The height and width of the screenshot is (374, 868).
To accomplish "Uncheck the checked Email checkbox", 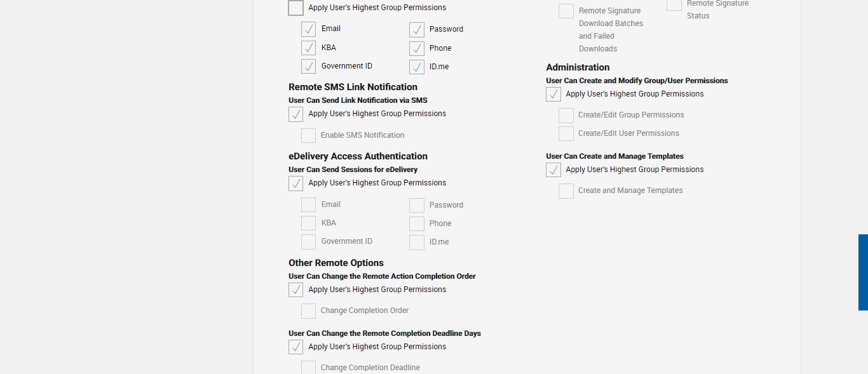I will [309, 29].
